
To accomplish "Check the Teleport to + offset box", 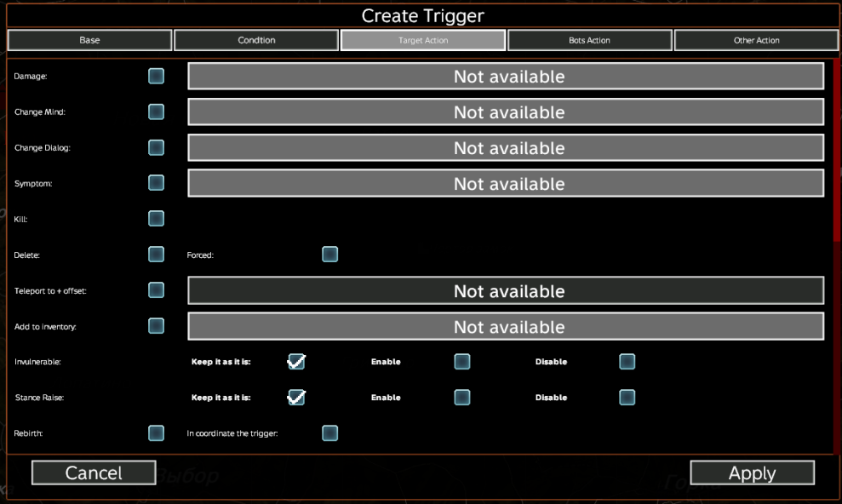I will click(x=157, y=290).
